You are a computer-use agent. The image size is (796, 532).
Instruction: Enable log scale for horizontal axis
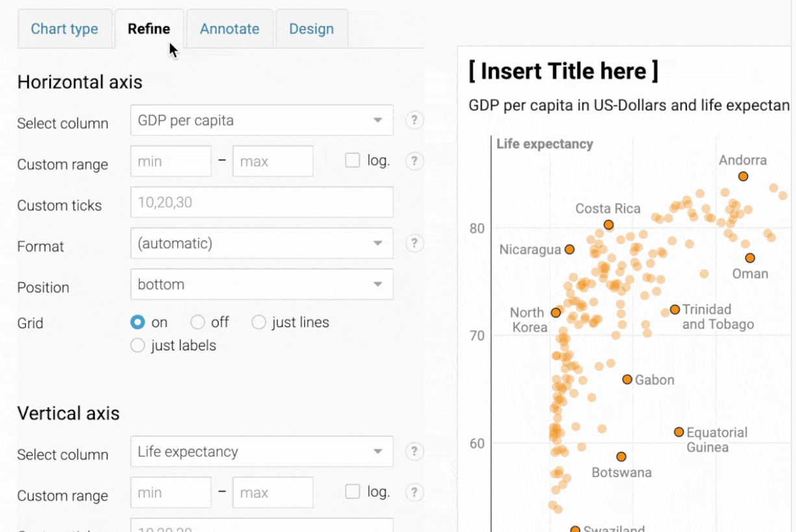pyautogui.click(x=353, y=161)
